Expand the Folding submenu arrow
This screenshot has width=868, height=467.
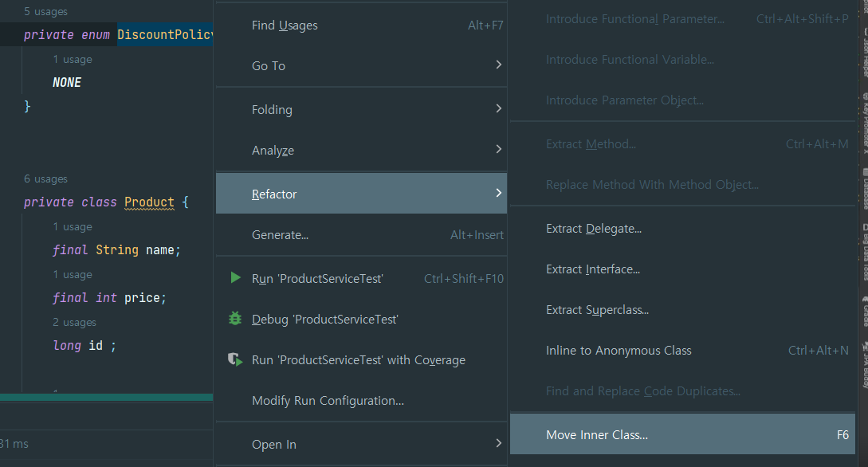[498, 108]
